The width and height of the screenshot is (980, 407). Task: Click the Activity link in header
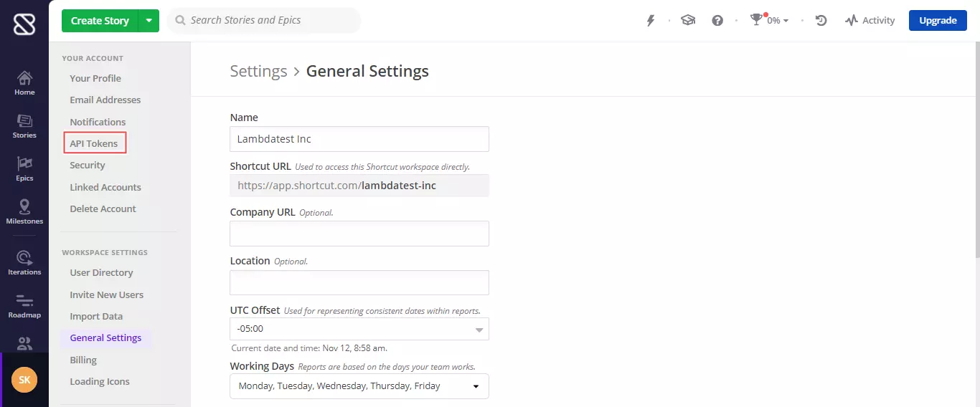pos(870,21)
